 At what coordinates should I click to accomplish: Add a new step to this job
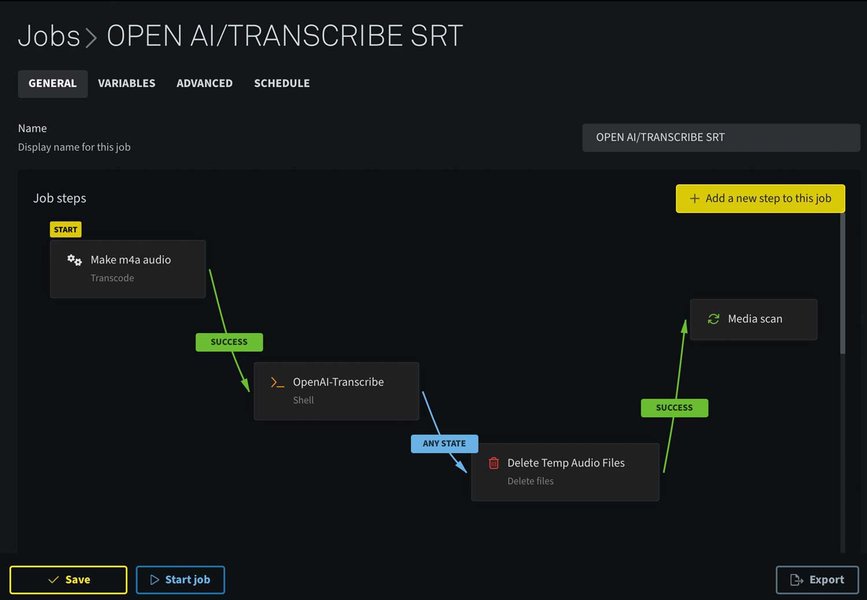tap(760, 199)
